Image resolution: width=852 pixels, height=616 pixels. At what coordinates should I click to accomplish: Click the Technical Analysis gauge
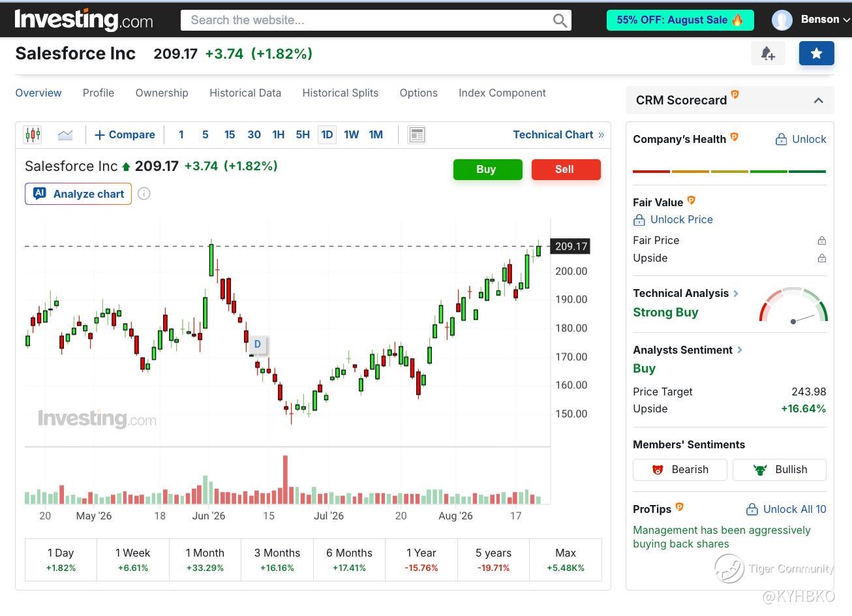click(x=793, y=305)
